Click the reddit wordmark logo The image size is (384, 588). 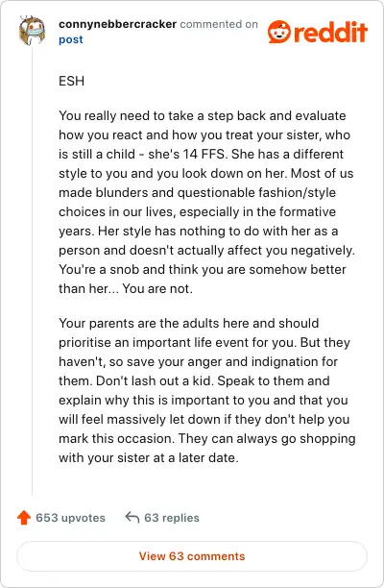330,32
